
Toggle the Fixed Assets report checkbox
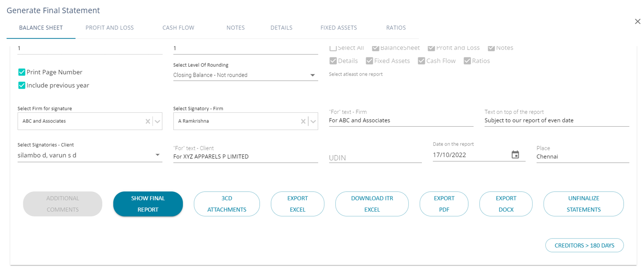[x=369, y=61]
